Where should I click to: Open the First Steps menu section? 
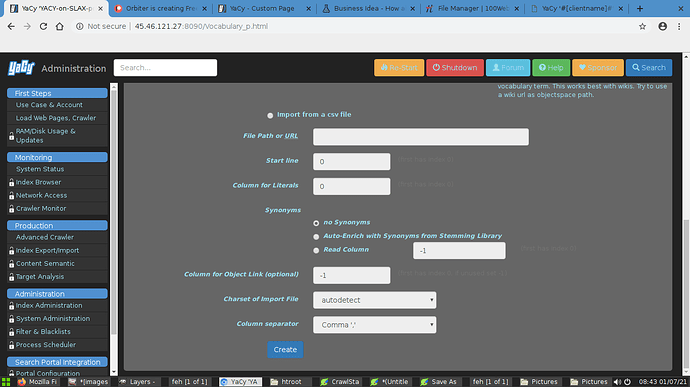(x=57, y=93)
